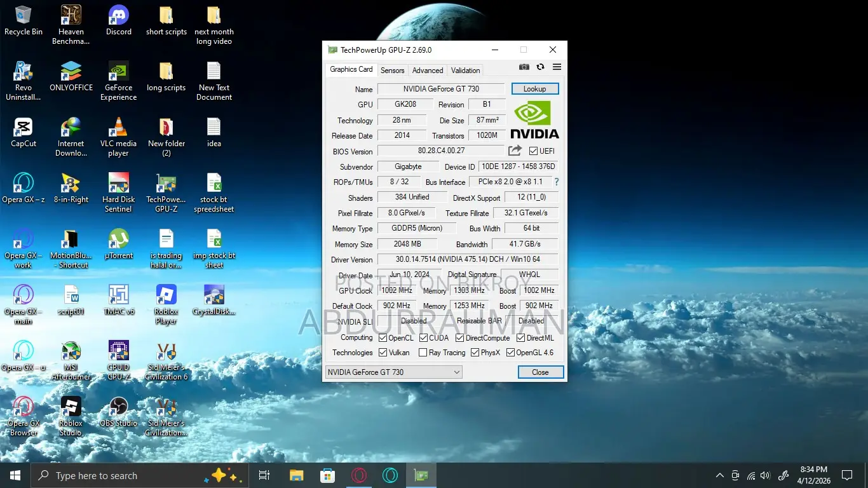Switch to the Sensors tab
The width and height of the screenshot is (868, 488).
393,71
